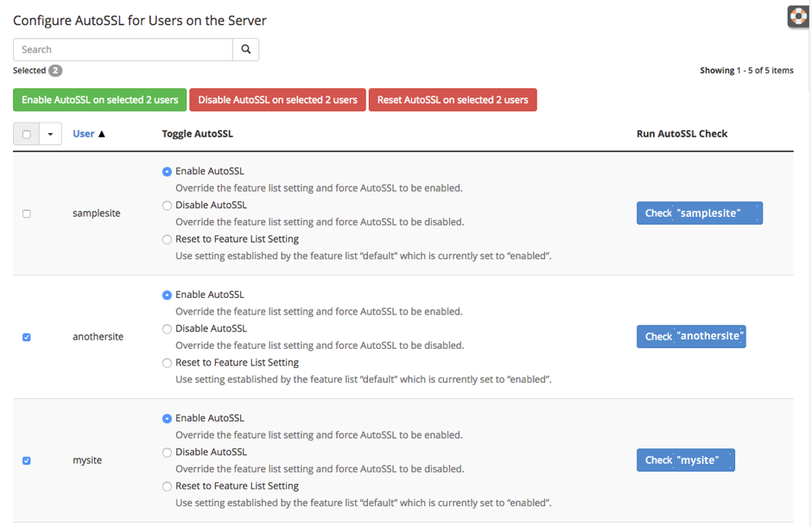Toggle the select-all checkbox in table header
The height and width of the screenshot is (526, 812).
coord(26,134)
